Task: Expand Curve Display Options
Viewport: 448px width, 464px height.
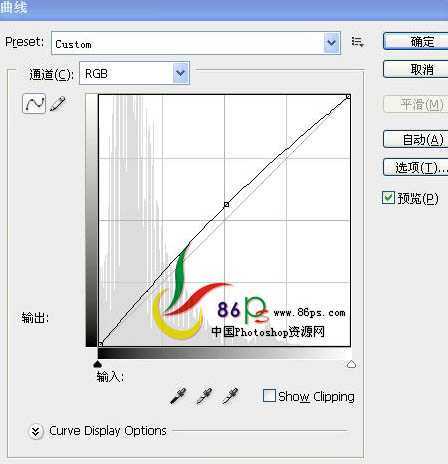Action: [x=36, y=431]
